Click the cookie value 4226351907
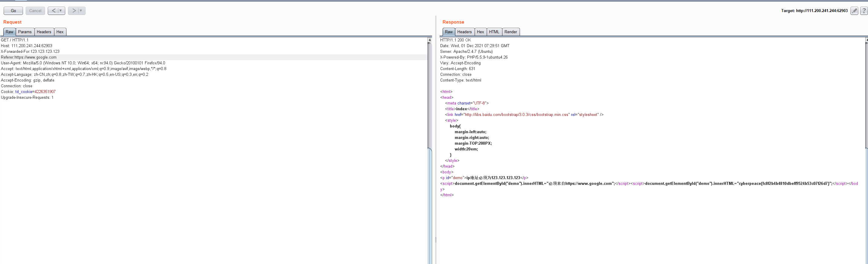Viewport: 868px width, 264px height. 45,92
